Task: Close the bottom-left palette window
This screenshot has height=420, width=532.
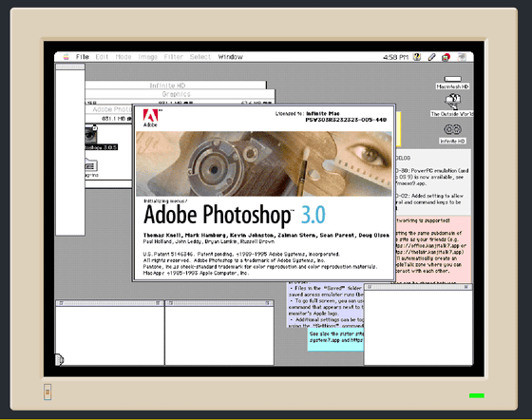Action: [x=61, y=303]
